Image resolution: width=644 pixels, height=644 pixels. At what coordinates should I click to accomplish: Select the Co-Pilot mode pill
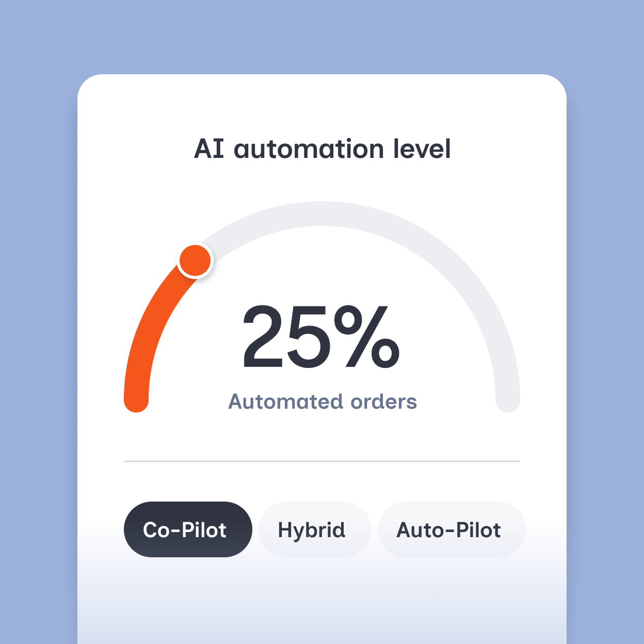click(x=188, y=529)
